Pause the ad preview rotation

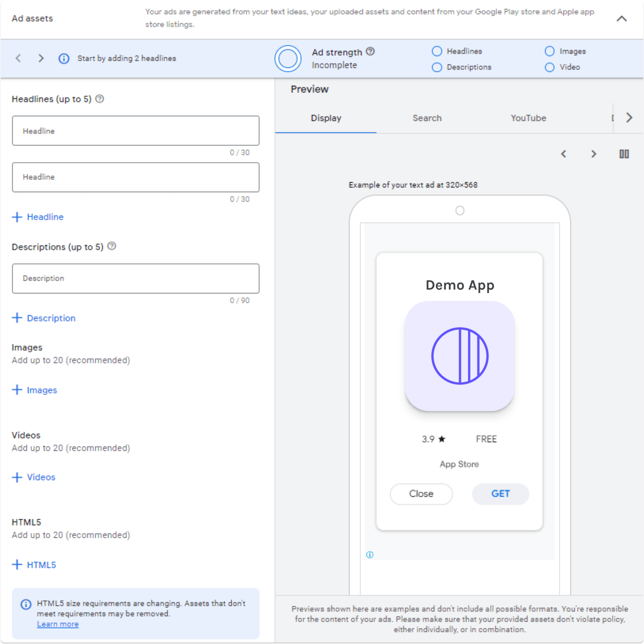[624, 154]
